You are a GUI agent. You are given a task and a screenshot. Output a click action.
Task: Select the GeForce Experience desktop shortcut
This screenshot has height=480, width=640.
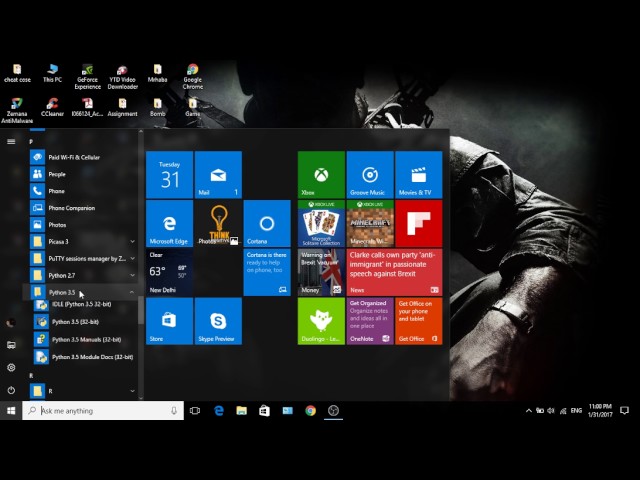87,76
